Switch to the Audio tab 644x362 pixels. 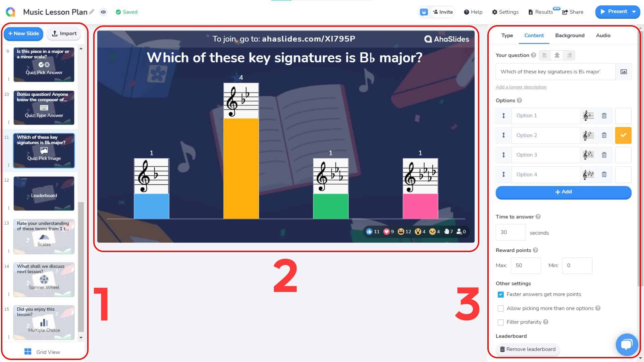(x=602, y=35)
